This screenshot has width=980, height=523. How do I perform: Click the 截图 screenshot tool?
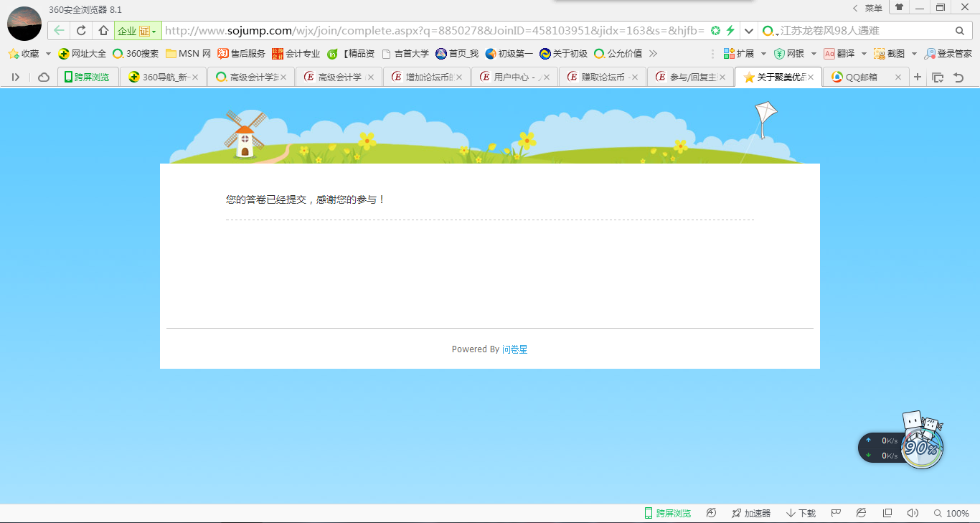click(x=889, y=54)
